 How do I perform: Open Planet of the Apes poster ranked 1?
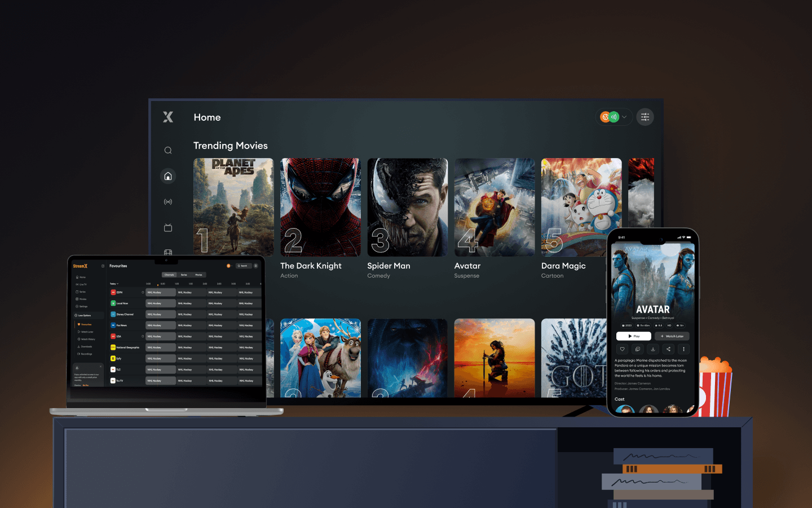233,207
